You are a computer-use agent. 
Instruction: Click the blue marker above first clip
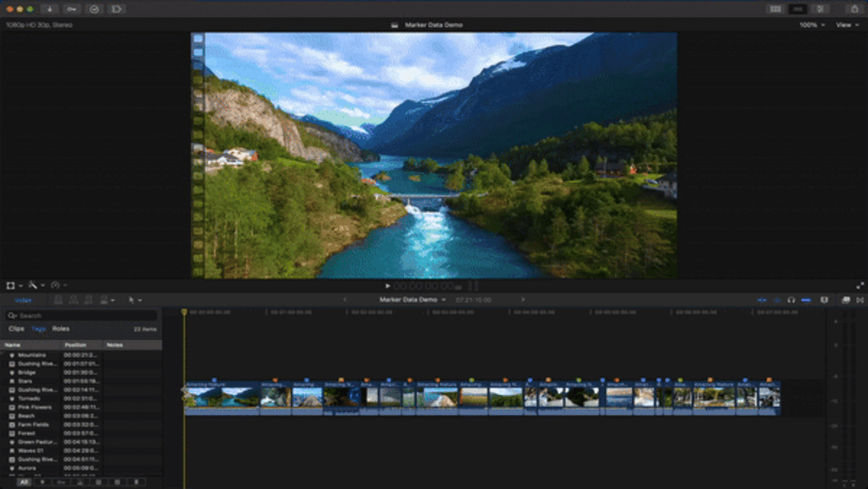[x=213, y=380]
